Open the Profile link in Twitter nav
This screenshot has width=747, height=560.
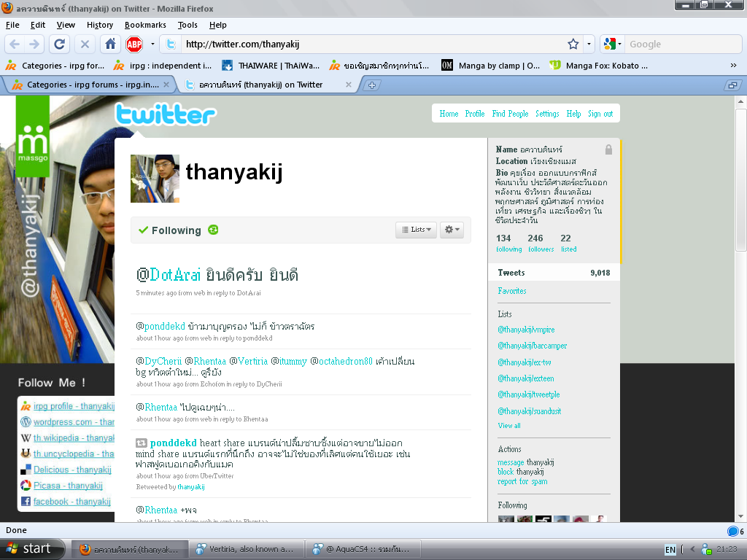coord(474,114)
